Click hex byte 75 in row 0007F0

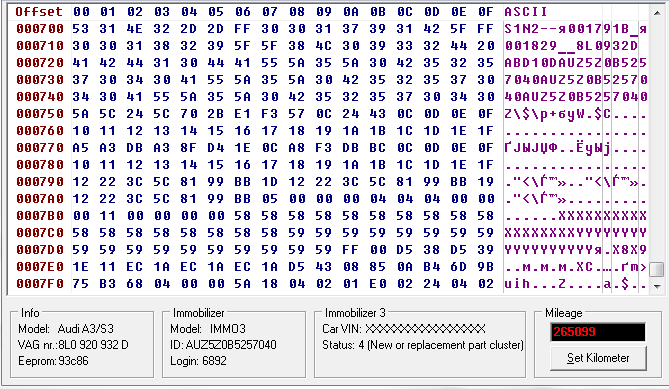[81, 284]
